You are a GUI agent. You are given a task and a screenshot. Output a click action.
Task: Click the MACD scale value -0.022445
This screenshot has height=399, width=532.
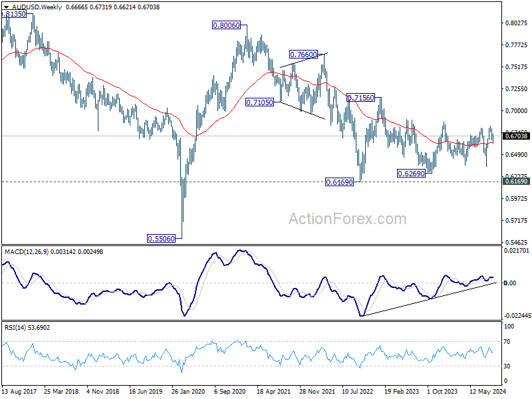517,315
